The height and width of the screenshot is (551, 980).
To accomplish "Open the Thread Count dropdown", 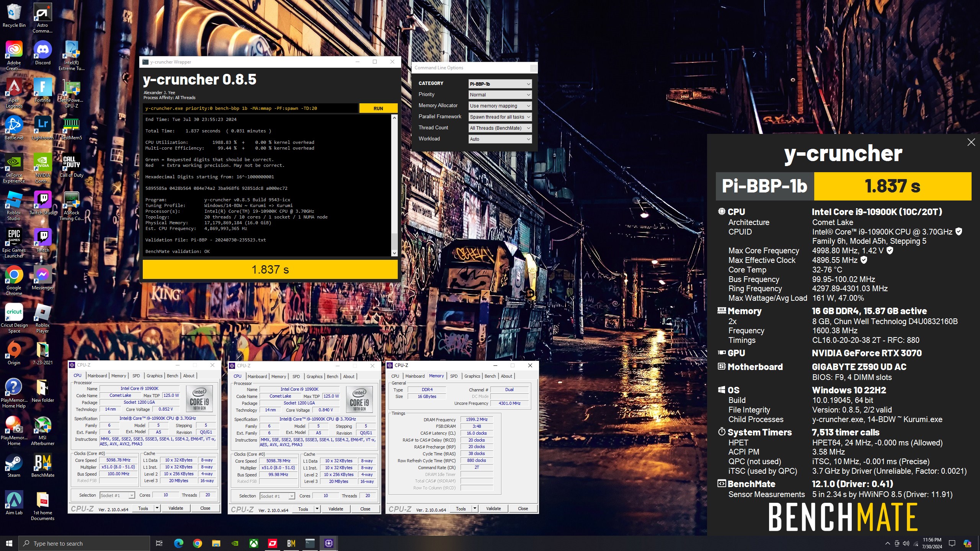I will 500,128.
